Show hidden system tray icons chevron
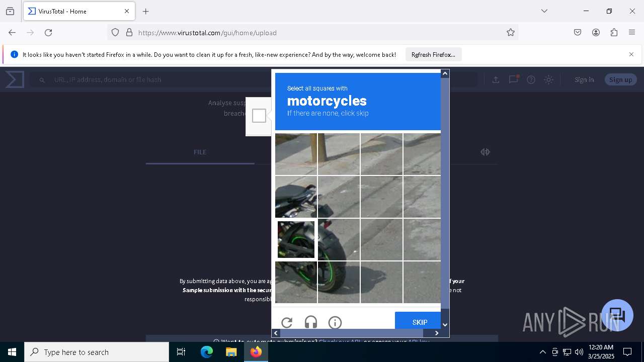The image size is (644, 362). pos(542,352)
